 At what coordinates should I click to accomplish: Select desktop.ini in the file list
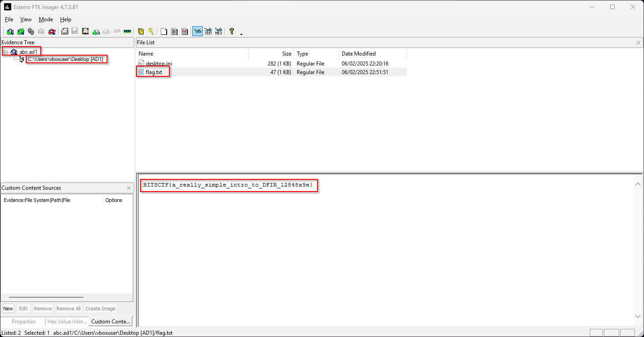[x=159, y=64]
